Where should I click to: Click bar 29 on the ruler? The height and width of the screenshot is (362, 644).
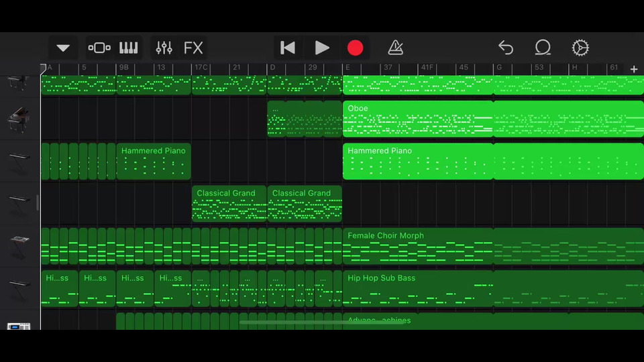(313, 67)
